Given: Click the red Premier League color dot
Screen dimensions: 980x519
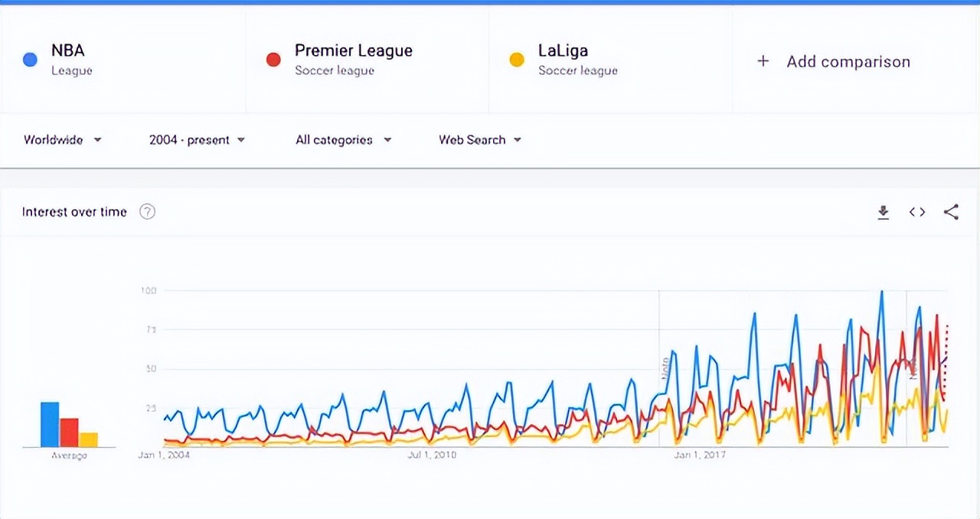Looking at the screenshot, I should 273,60.
